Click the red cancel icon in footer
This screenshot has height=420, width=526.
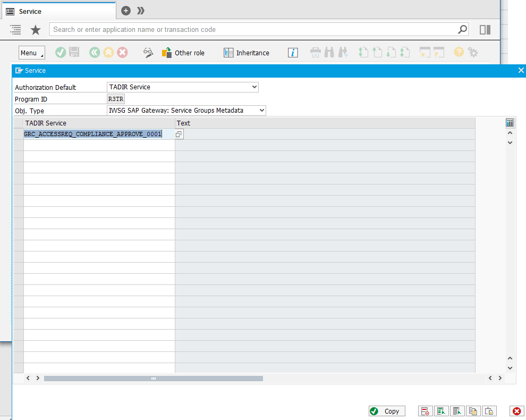click(x=516, y=411)
